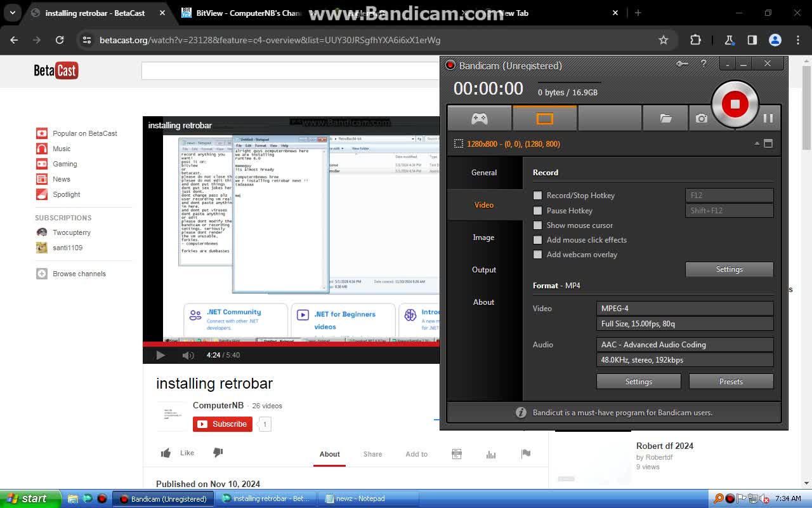
Task: Open the transcript icon under video
Action: (x=456, y=454)
